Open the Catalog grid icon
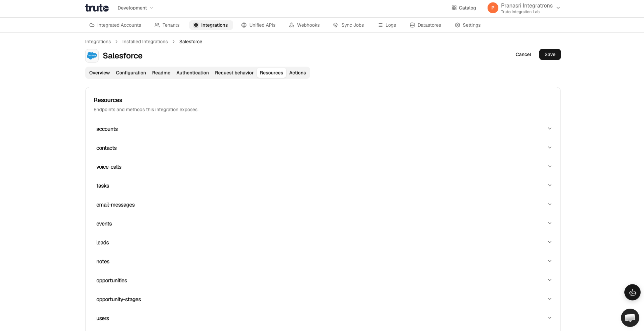This screenshot has width=644, height=331. click(454, 8)
